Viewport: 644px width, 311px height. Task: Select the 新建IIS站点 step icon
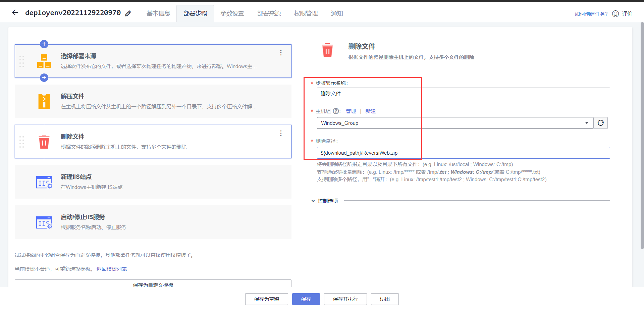44,182
